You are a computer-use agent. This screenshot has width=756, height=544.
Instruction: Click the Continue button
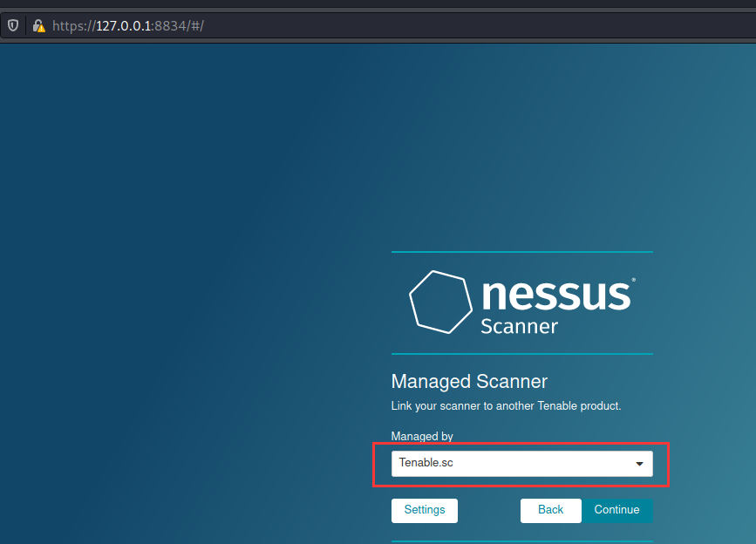617,510
